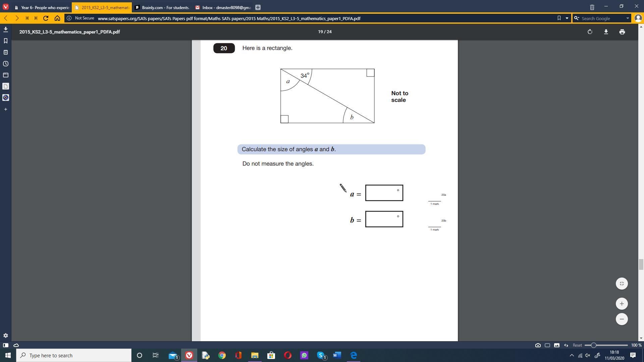Expand the bookmark dropdown in address bar

coord(567,18)
